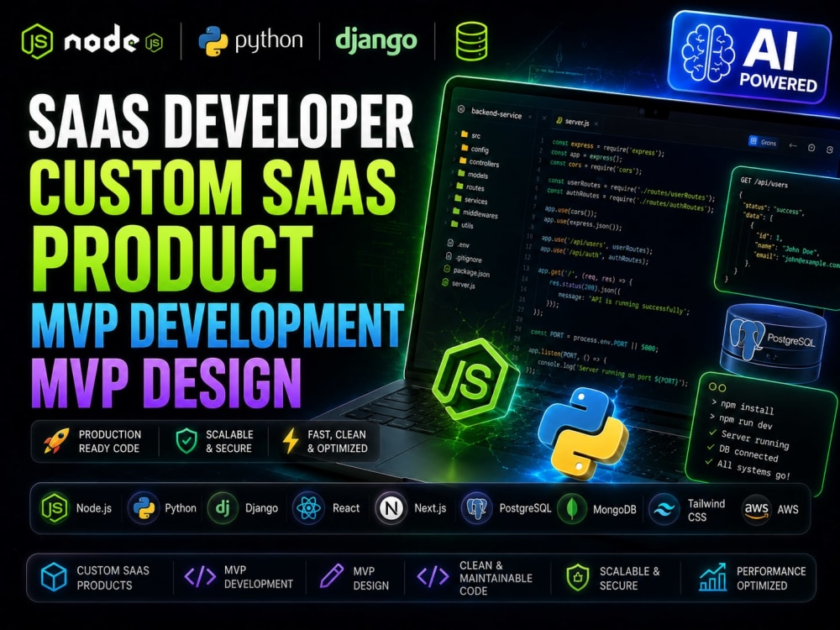Click the 'All systems go!' terminal line
Viewport: 840px width, 630px height.
click(x=748, y=470)
